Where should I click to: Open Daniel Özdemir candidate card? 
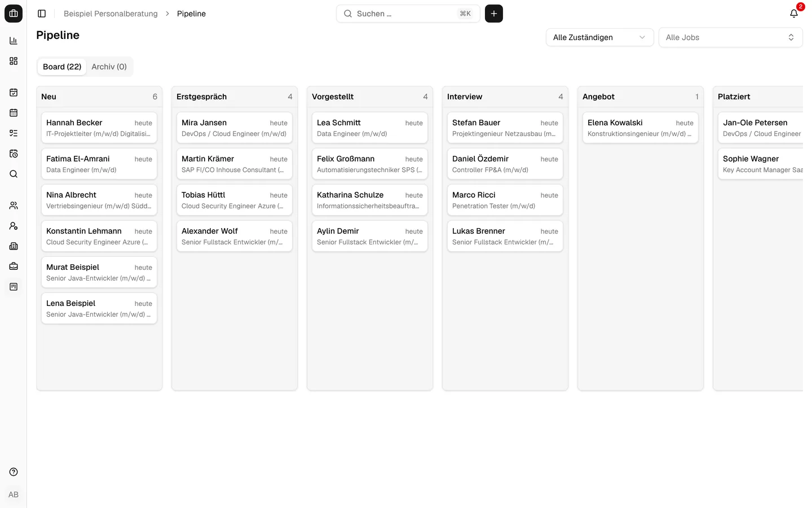pyautogui.click(x=505, y=164)
